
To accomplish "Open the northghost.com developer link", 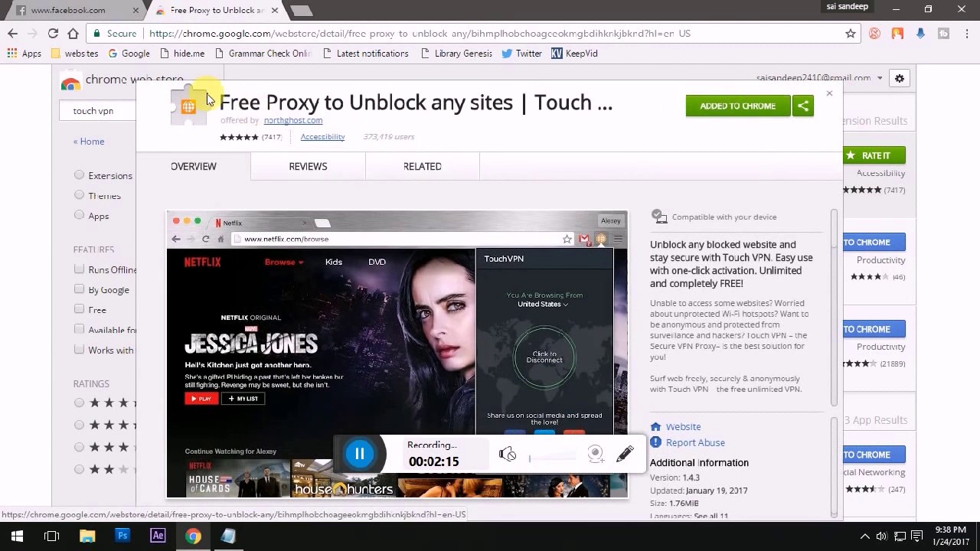I will pos(293,120).
